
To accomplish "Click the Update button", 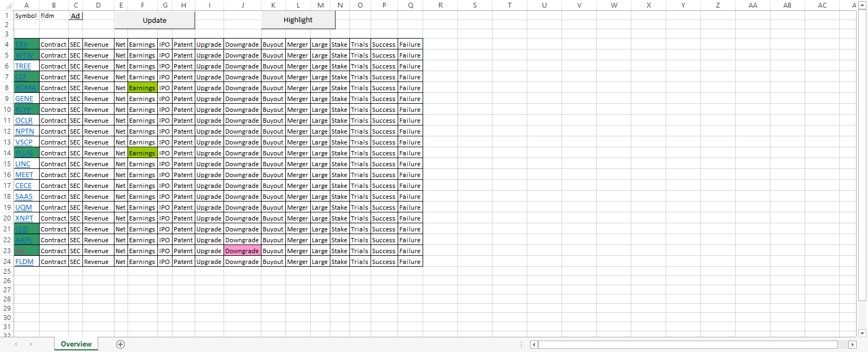I will (x=155, y=20).
